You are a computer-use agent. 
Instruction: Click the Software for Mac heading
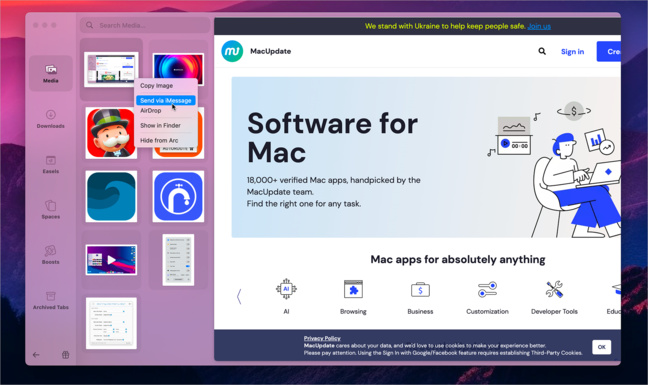click(x=332, y=138)
